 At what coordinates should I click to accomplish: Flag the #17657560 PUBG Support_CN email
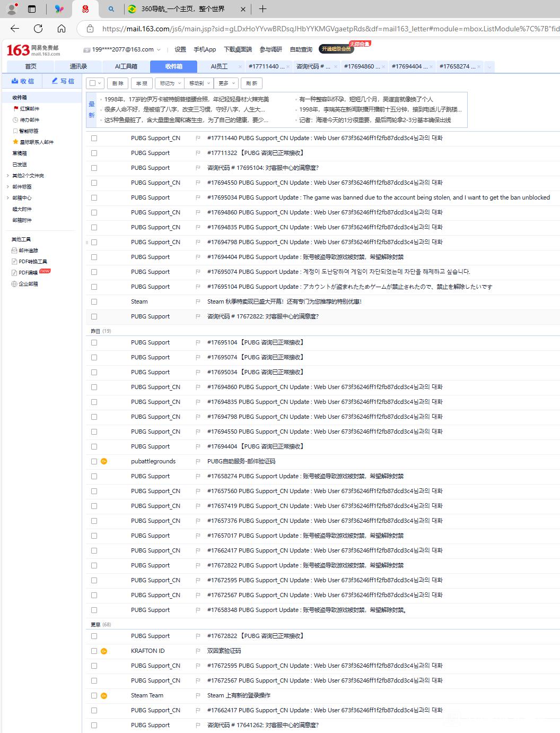[198, 491]
